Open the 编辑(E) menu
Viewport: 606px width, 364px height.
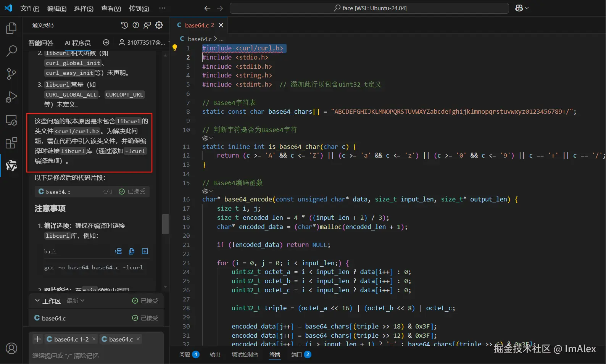coord(56,8)
